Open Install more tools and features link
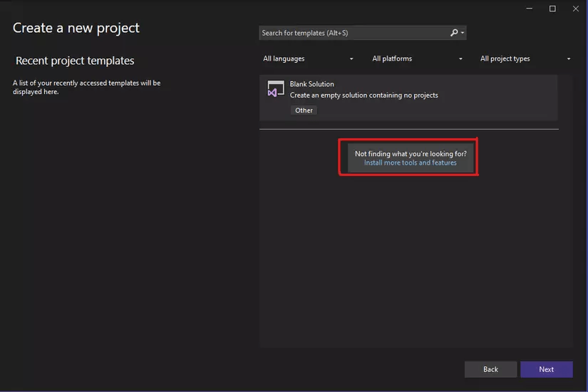 point(410,163)
